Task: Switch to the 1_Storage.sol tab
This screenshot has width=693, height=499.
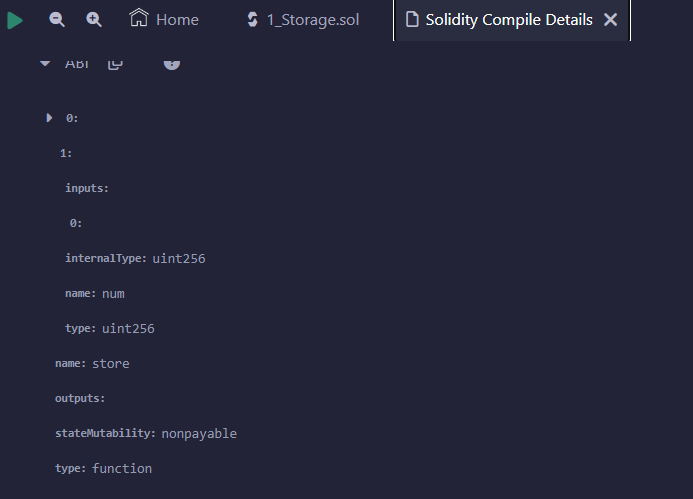Action: pos(303,19)
